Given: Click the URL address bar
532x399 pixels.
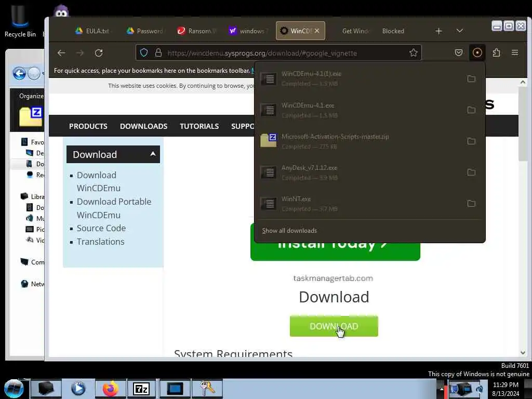Looking at the screenshot, I should coord(278,53).
